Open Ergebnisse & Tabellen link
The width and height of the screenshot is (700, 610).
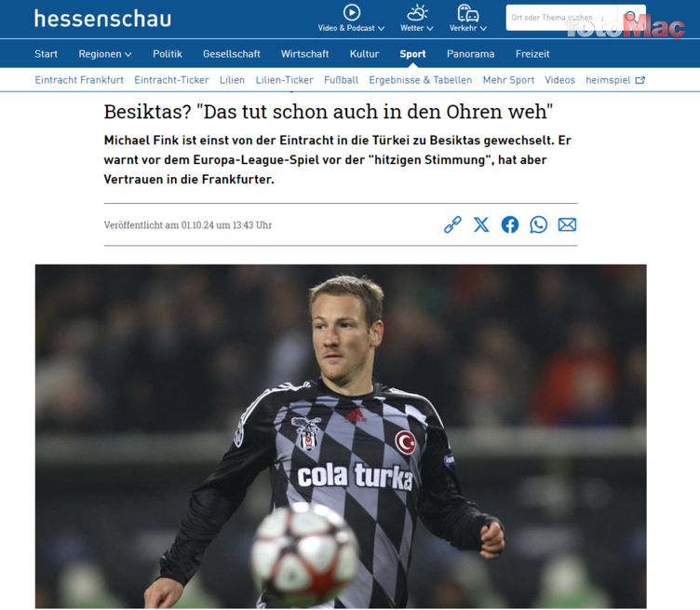tap(420, 80)
